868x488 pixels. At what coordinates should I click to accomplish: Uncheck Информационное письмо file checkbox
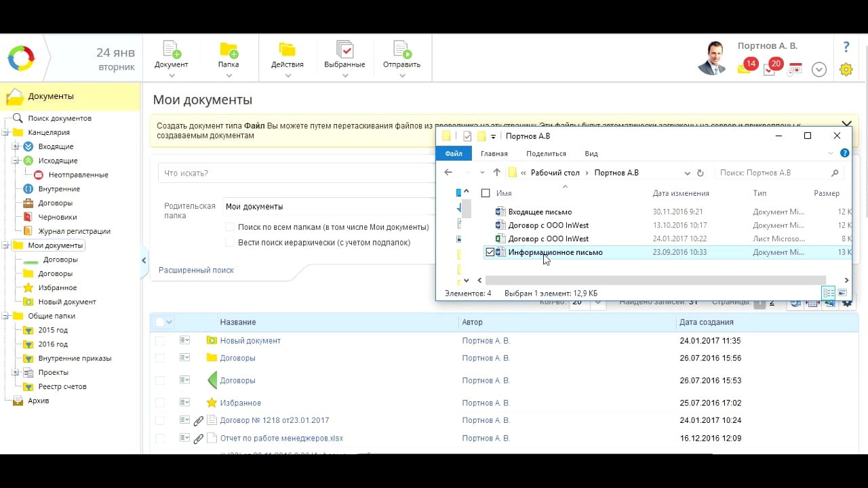(x=490, y=252)
